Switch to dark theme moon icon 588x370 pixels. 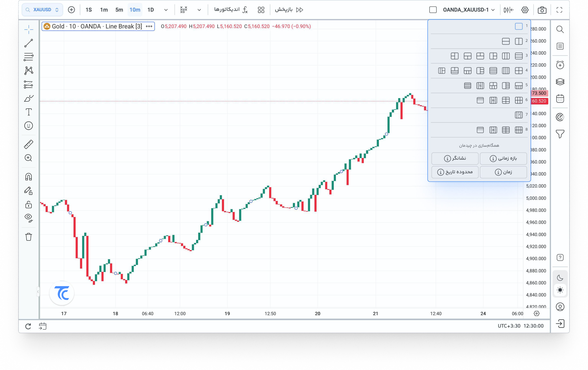click(560, 278)
